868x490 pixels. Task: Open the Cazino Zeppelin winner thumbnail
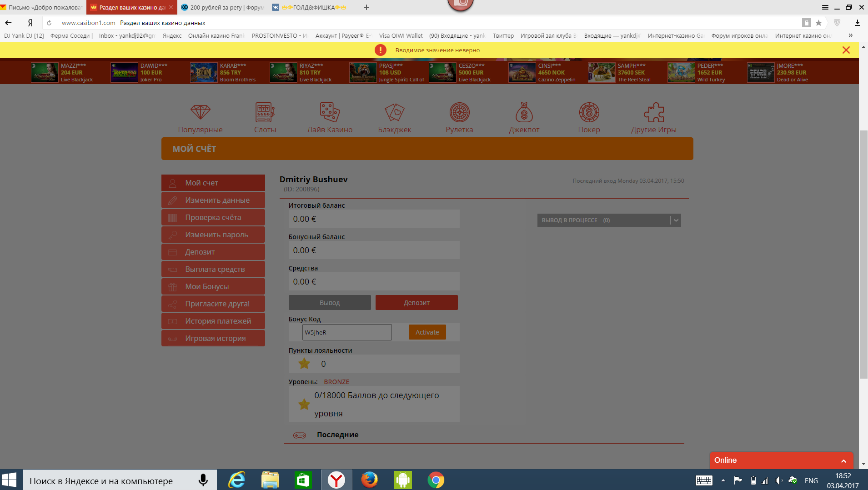tap(522, 72)
